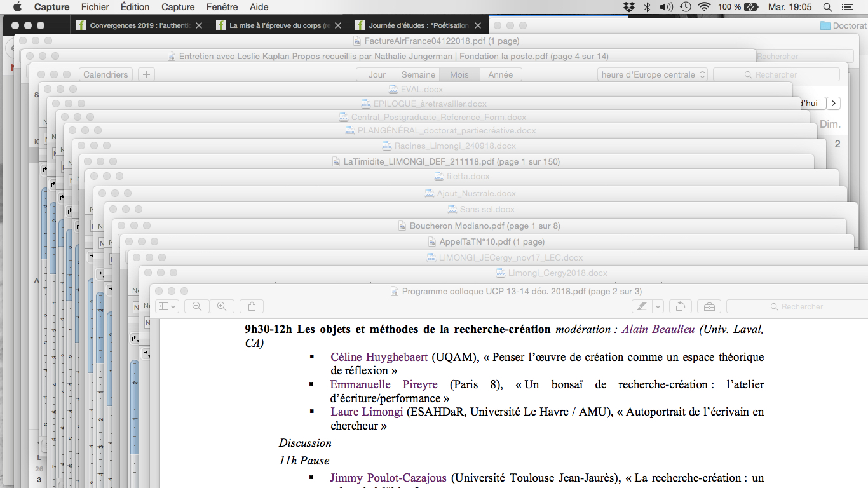Open the sidebar view dropdown in Preview
This screenshot has width=868, height=488.
pyautogui.click(x=168, y=306)
